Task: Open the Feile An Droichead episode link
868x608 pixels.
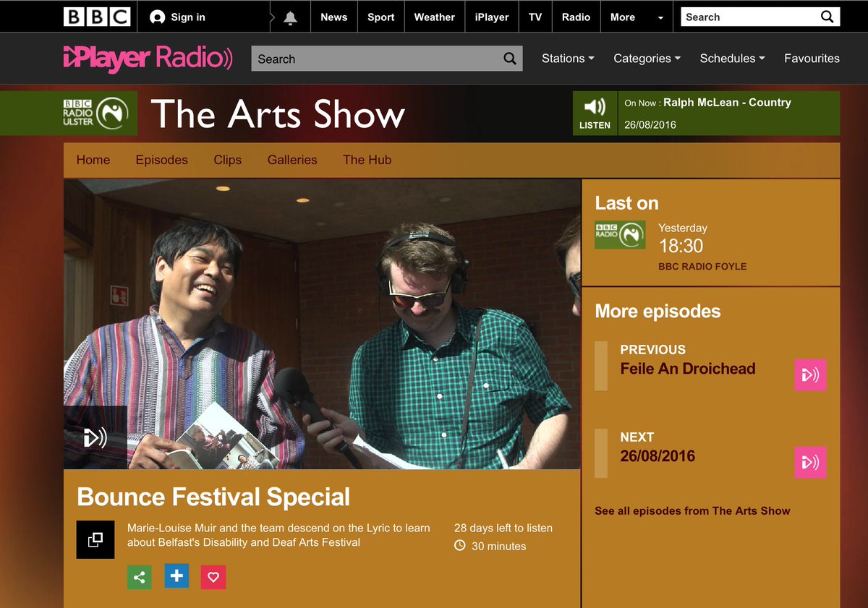Action: coord(688,369)
